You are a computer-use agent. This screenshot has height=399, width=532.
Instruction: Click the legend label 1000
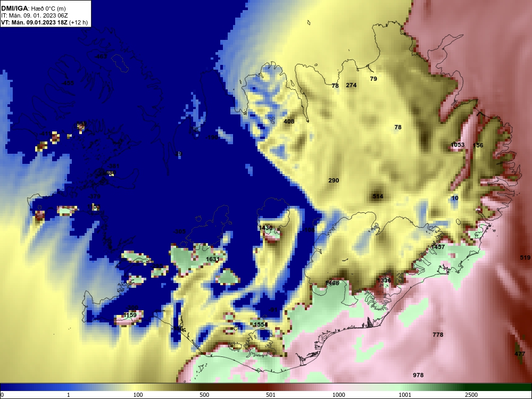tap(338, 395)
